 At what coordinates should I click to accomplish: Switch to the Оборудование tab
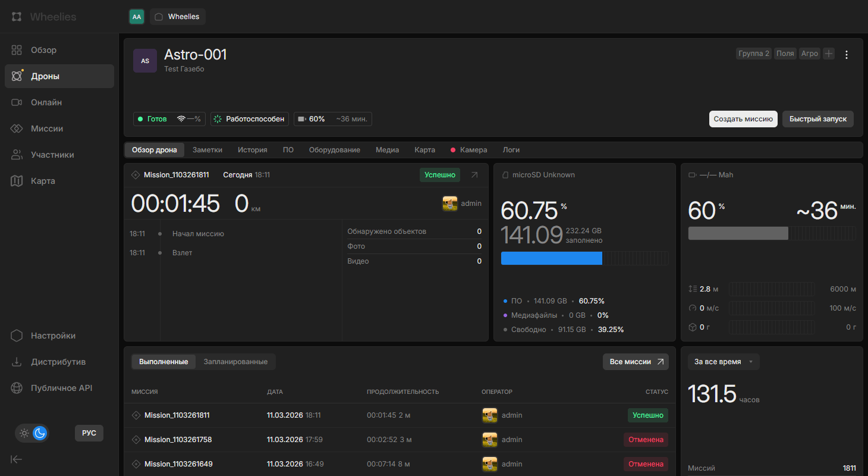334,150
